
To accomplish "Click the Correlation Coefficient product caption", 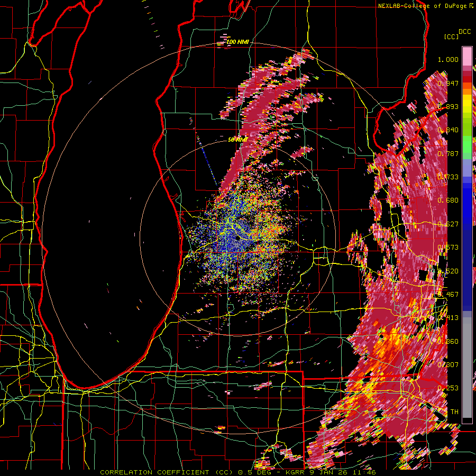I will pyautogui.click(x=238, y=472).
